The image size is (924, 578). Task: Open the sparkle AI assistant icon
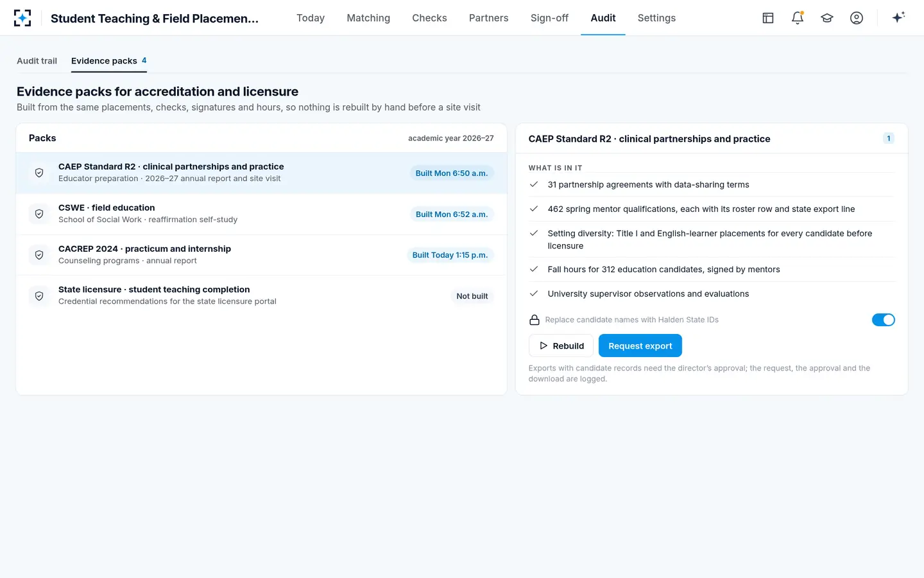(x=898, y=17)
